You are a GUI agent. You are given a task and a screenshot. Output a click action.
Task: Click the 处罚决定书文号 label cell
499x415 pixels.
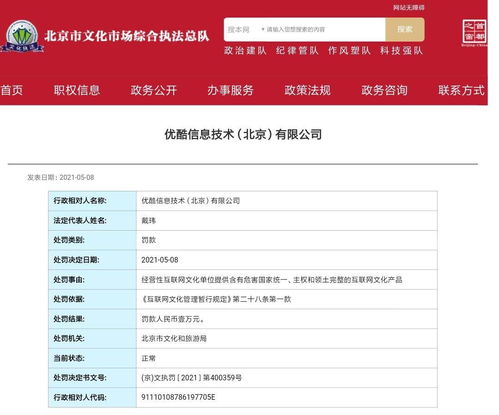tap(92, 378)
